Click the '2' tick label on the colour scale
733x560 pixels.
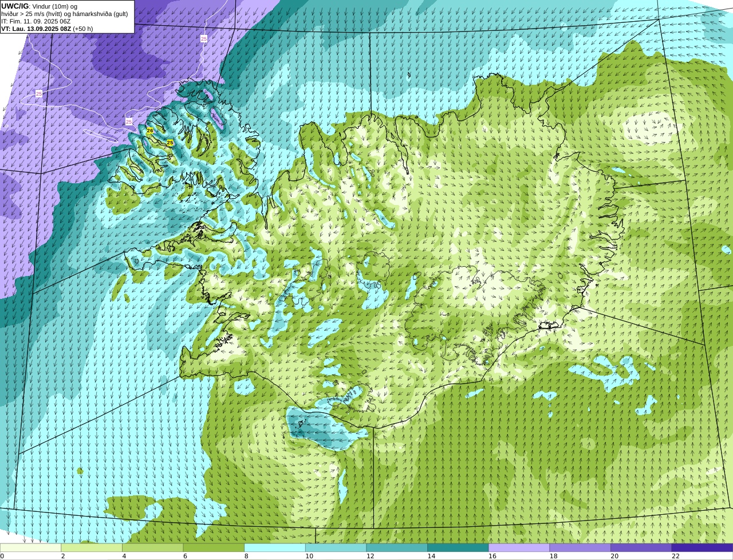pos(63,556)
